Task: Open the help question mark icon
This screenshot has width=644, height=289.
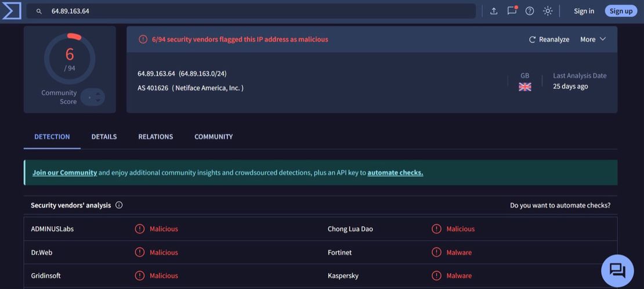Action: (x=530, y=11)
